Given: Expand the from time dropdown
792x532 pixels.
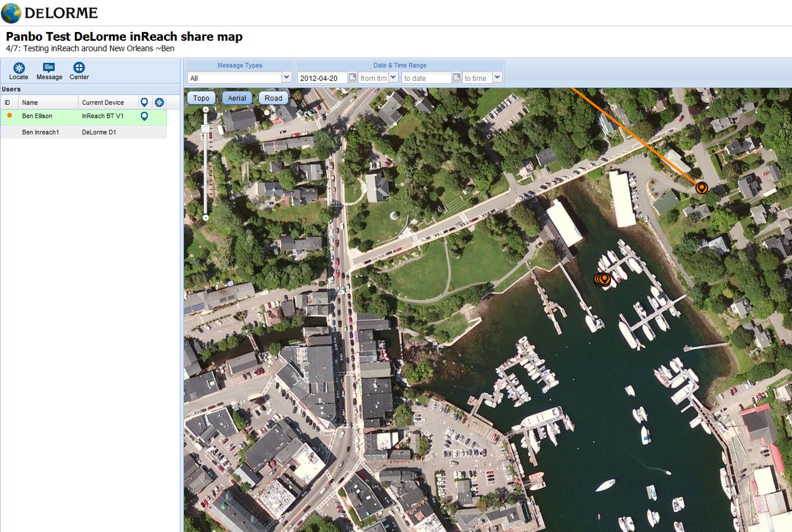Looking at the screenshot, I should click(x=393, y=77).
